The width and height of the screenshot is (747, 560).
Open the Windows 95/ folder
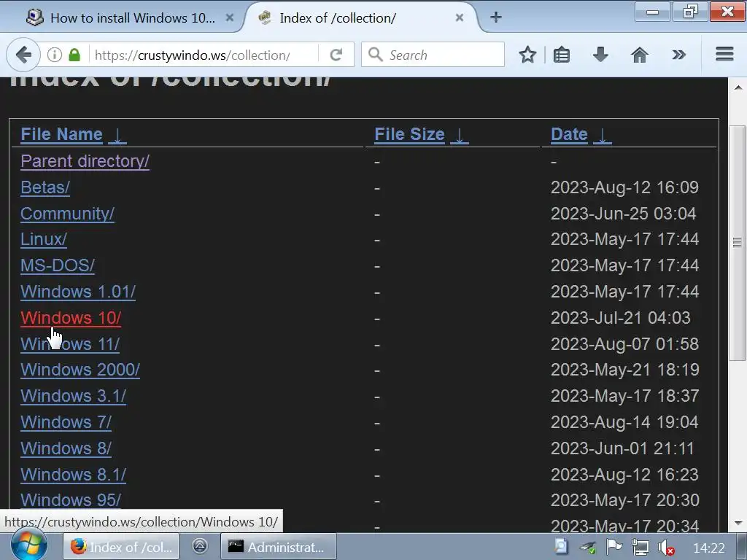click(71, 500)
